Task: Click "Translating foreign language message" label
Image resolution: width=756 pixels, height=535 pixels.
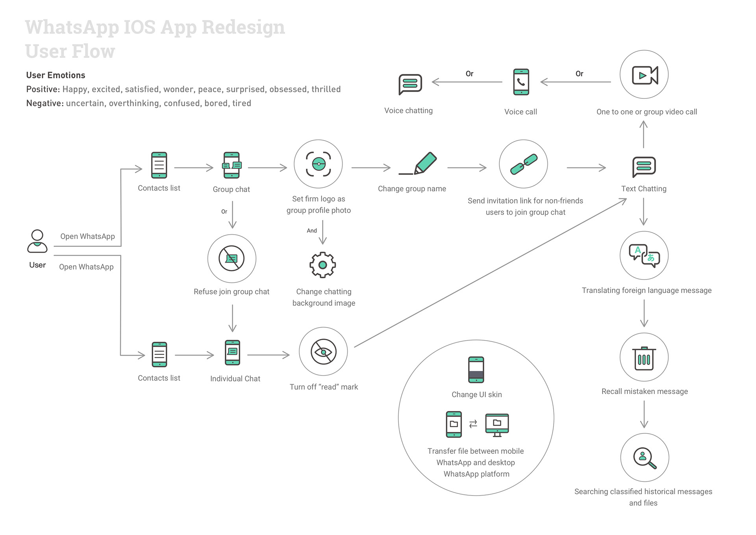Action: coord(647,291)
